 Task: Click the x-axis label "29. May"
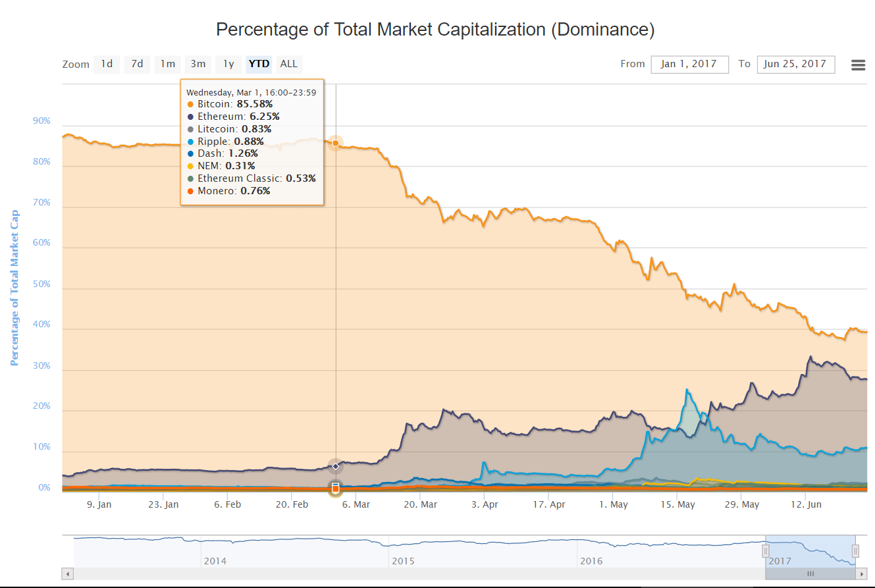pos(742,505)
